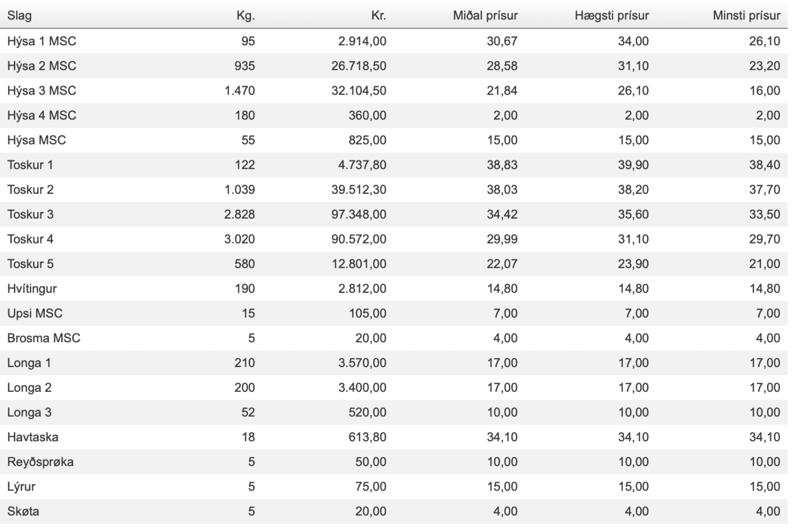Click the Havtaska row label

[33, 437]
